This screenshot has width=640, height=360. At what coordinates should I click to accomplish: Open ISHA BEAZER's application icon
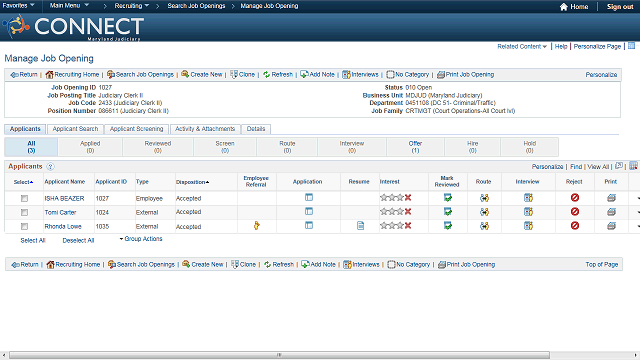pos(309,198)
